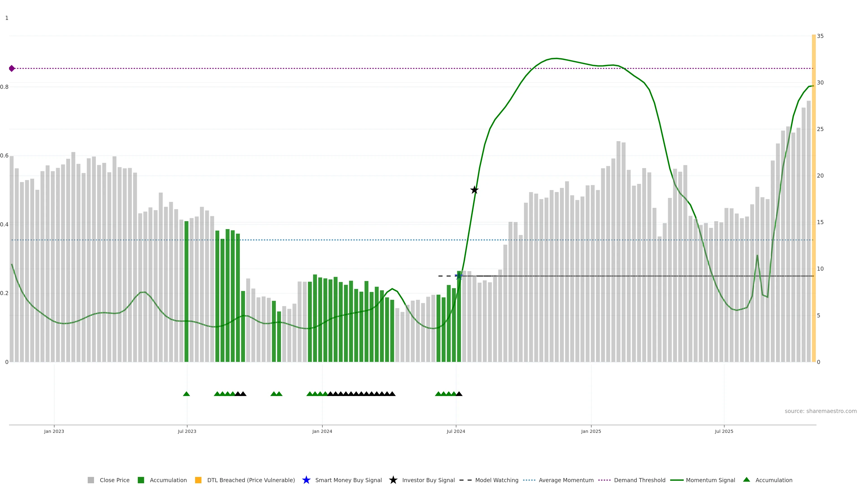Viewport: 868px width, 488px height.
Task: Click the Jul 2025 axis label
Action: [x=724, y=431]
